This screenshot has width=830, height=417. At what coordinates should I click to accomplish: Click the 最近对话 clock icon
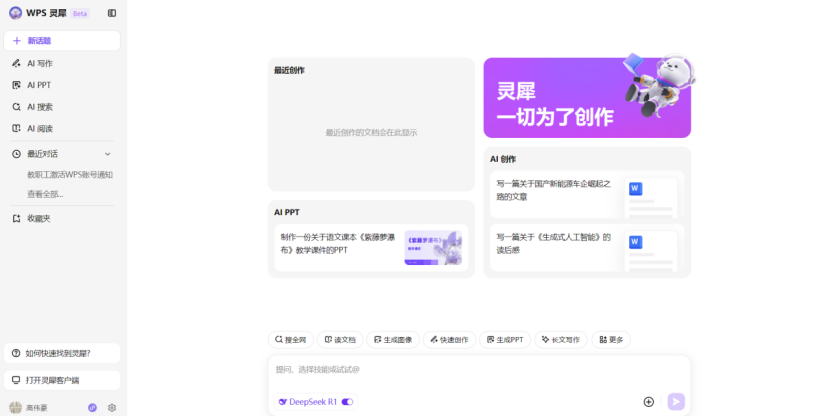[16, 154]
